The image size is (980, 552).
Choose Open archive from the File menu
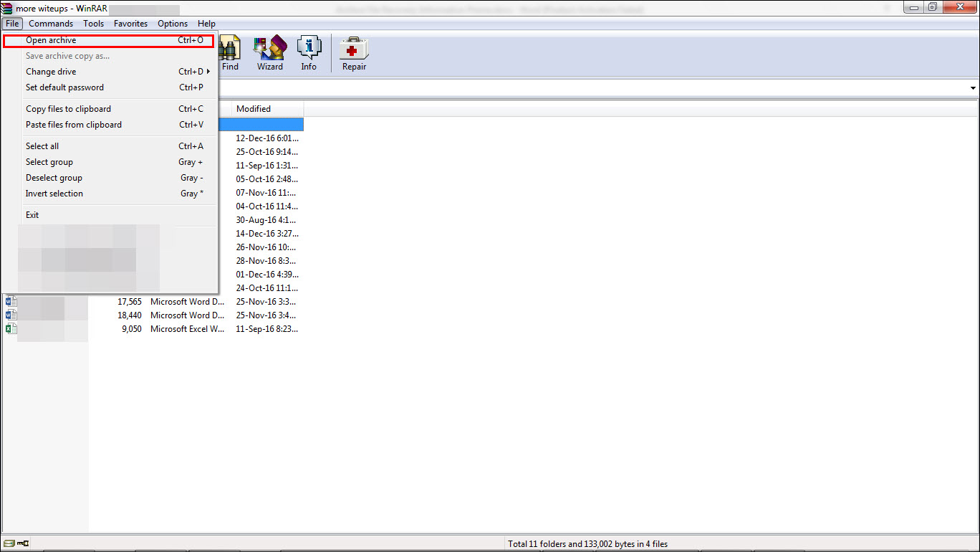pyautogui.click(x=108, y=40)
